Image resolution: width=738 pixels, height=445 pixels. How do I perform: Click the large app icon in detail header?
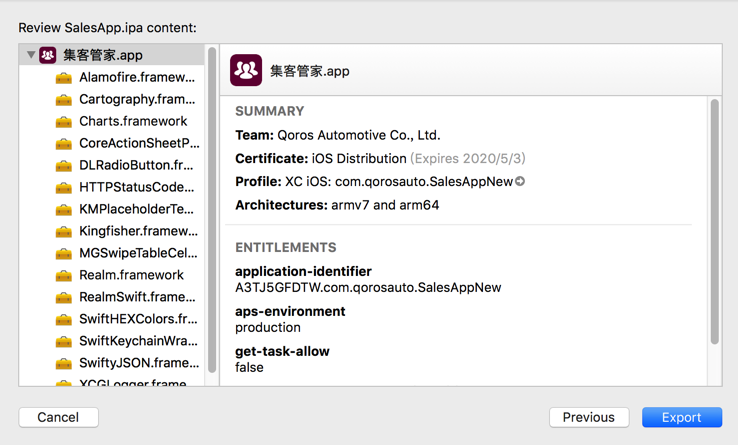246,71
